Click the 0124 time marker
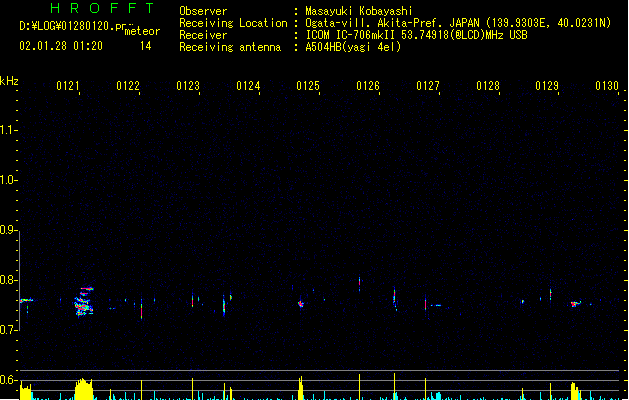Image resolution: width=629 pixels, height=400 pixels. 248,86
